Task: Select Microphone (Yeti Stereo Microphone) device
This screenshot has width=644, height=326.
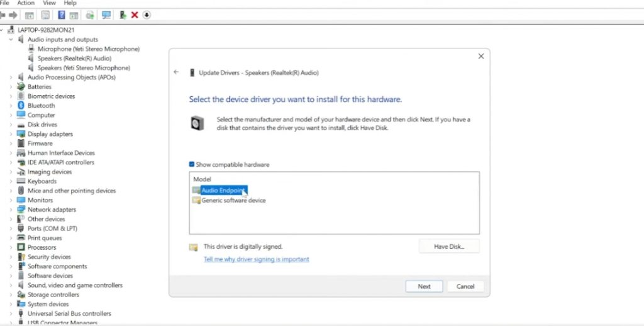Action: point(88,49)
